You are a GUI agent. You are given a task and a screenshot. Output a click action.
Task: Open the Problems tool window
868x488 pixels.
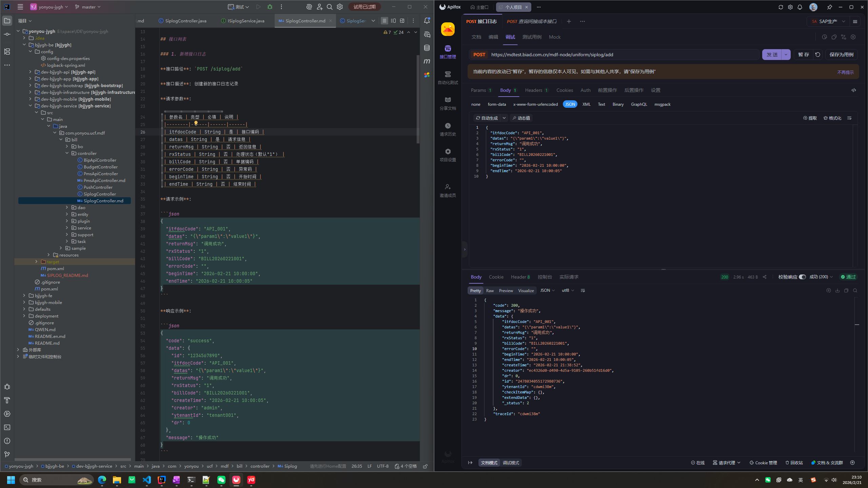coord(7,441)
